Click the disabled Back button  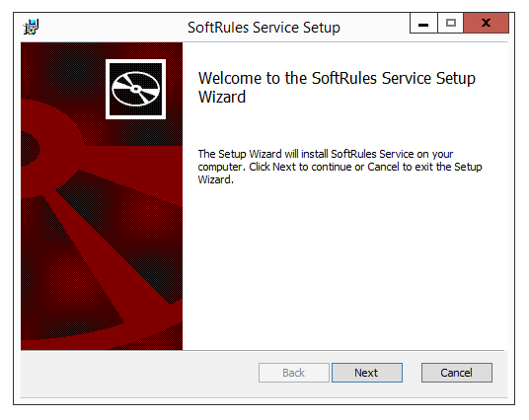point(294,373)
